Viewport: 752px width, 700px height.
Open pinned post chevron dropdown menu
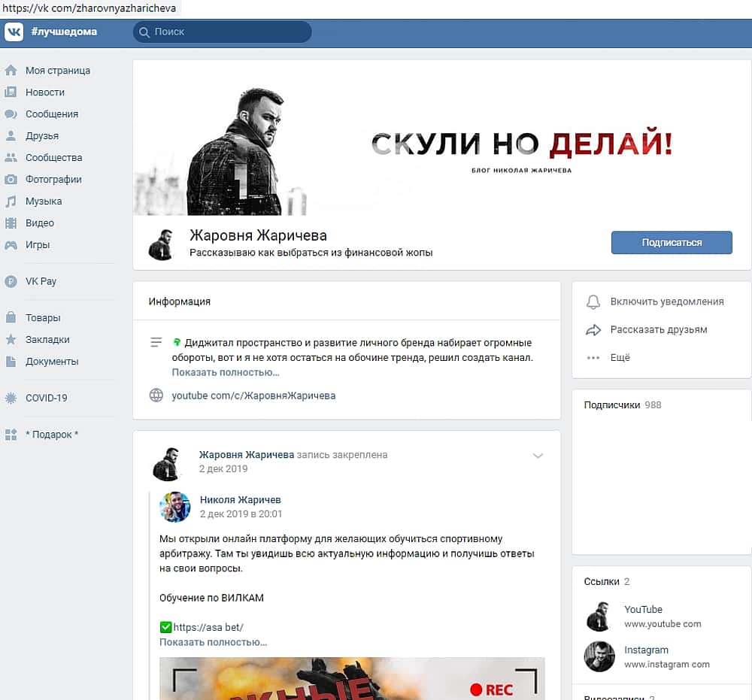coord(538,456)
